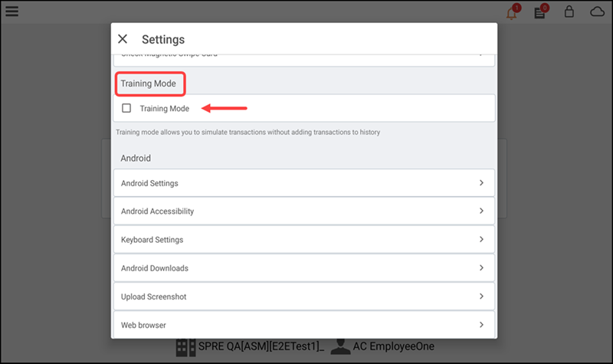Open the receipts list icon with badge

[x=540, y=13]
